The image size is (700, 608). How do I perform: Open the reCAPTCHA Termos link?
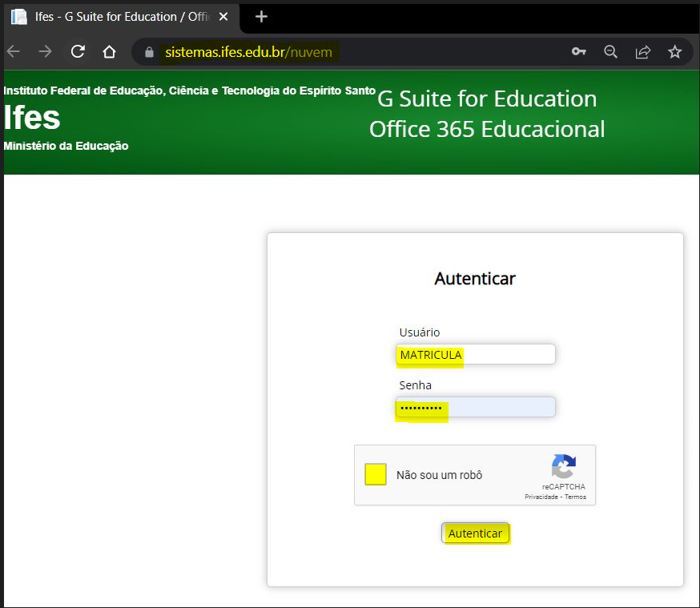575,497
